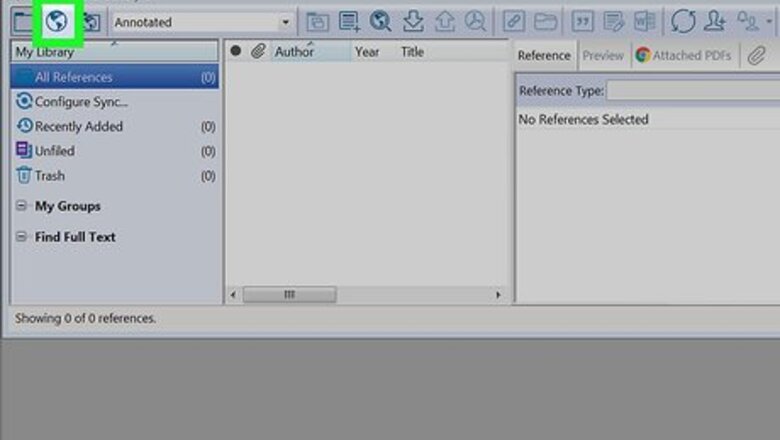This screenshot has width=780, height=440.
Task: Open the Reference Type dropdown field
Action: click(x=693, y=91)
